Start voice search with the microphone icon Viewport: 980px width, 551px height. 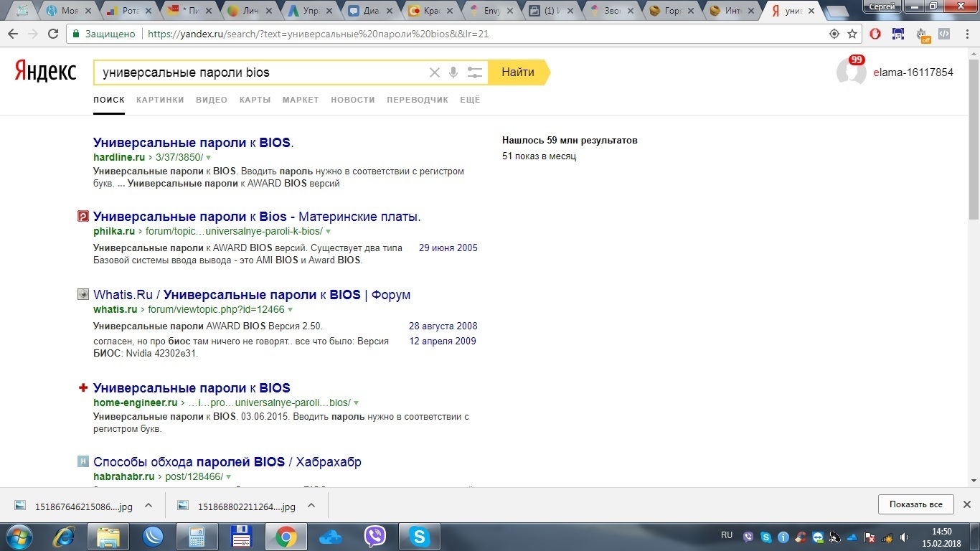tap(453, 72)
